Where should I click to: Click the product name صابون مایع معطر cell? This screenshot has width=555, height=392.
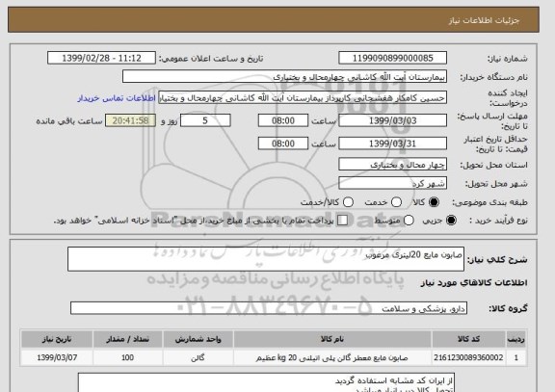(332, 357)
